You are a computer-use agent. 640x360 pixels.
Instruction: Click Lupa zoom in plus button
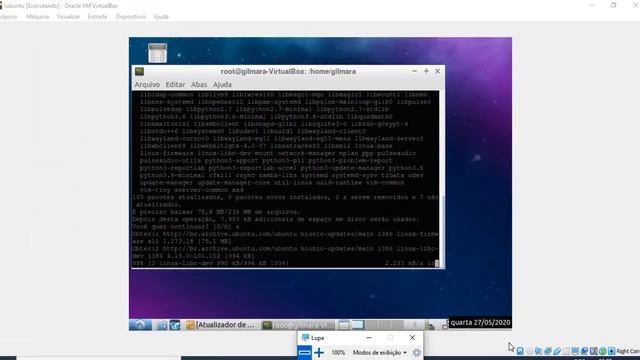[x=319, y=353]
